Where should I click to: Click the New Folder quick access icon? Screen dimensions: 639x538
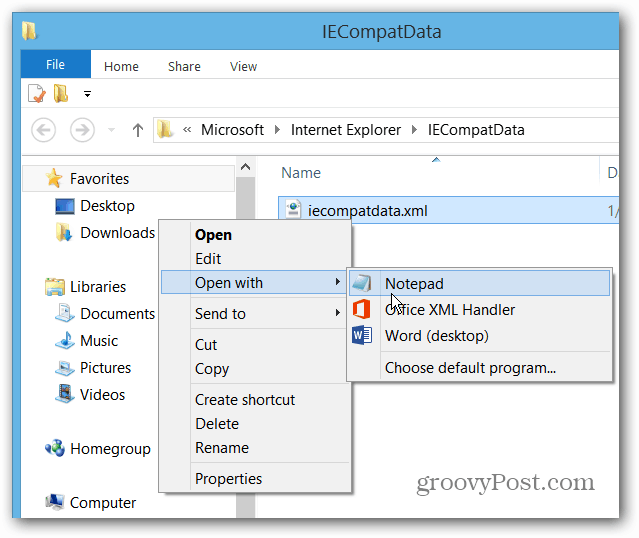coord(61,93)
